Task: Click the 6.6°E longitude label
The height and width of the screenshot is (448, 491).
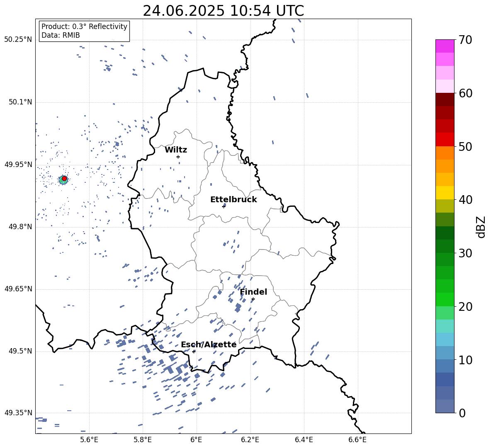Action: 357,440
